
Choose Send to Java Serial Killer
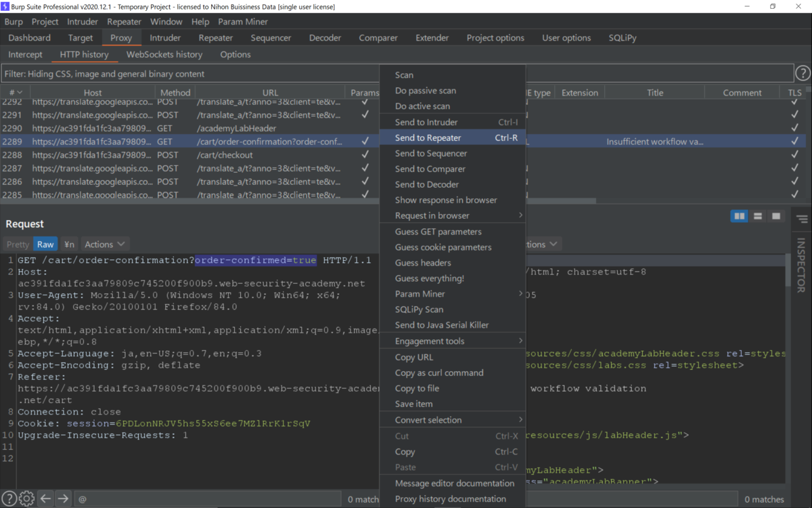[453, 324]
